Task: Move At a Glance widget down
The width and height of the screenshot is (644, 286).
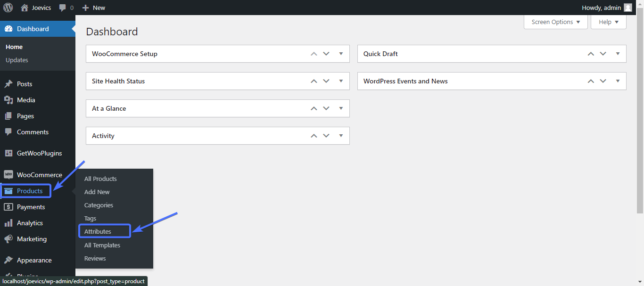Action: [x=326, y=108]
